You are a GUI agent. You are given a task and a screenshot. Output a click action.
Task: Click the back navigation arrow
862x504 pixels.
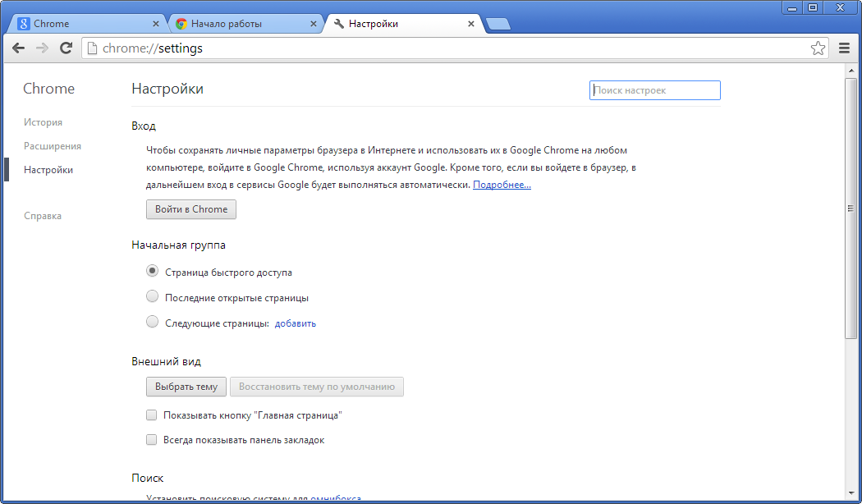[18, 48]
